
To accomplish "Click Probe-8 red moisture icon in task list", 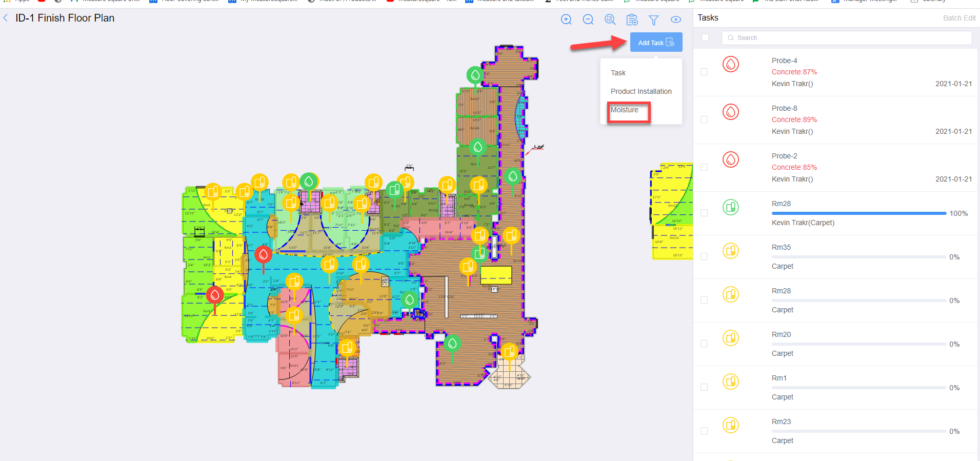I will (731, 112).
